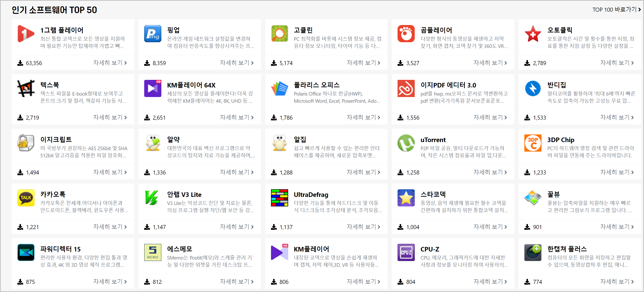This screenshot has height=292, width=644.
Task: Click the 폴라리스 오피스 title
Action: 316,85
